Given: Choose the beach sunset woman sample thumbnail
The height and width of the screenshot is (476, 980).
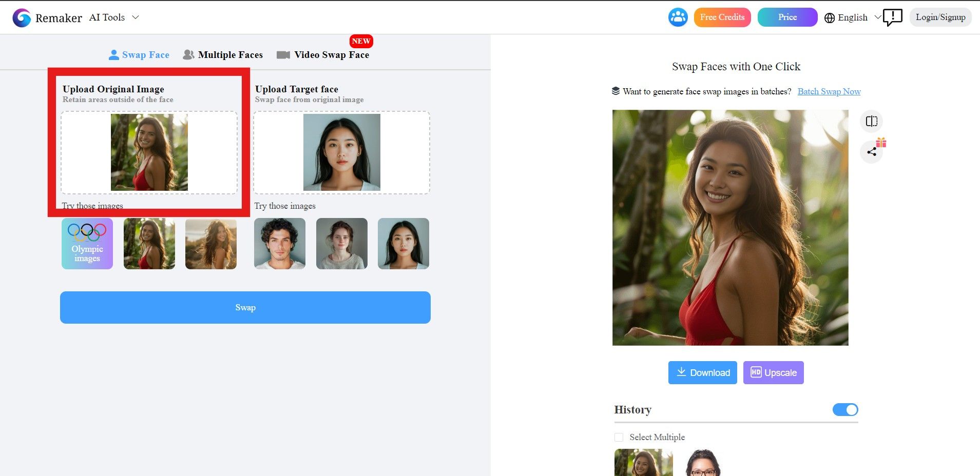Looking at the screenshot, I should [x=211, y=244].
